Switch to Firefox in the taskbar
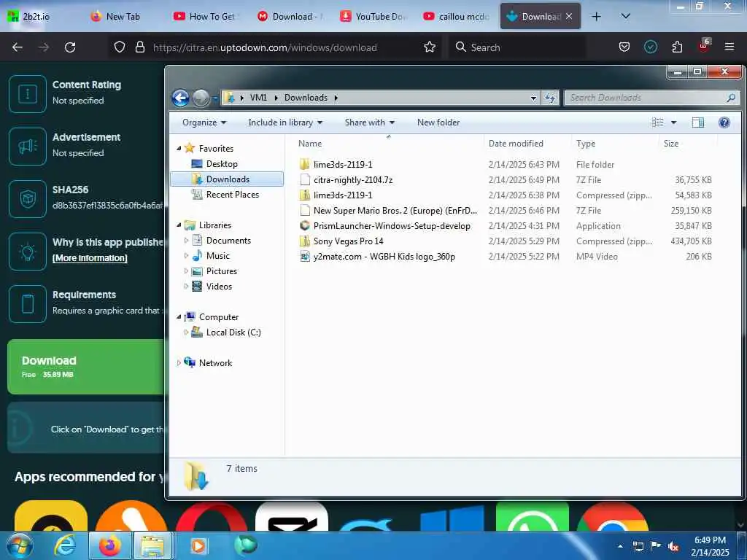Screen dimensions: 747x560 (109, 545)
